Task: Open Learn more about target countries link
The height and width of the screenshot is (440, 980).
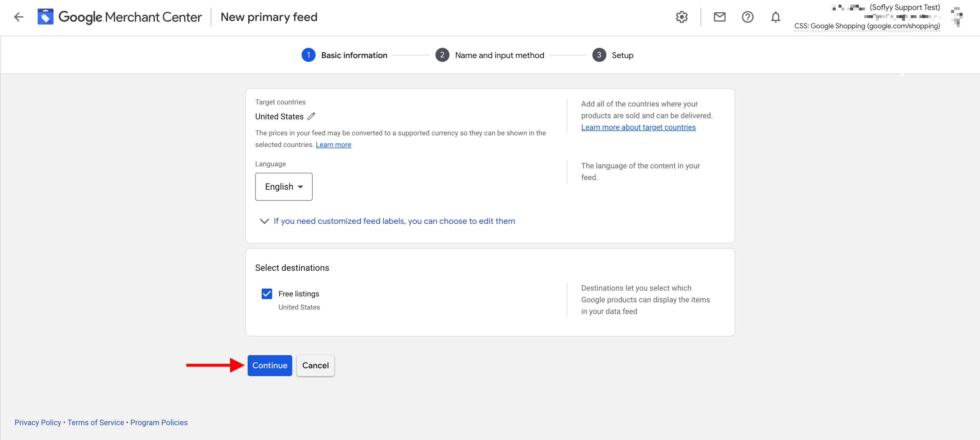Action: tap(638, 127)
